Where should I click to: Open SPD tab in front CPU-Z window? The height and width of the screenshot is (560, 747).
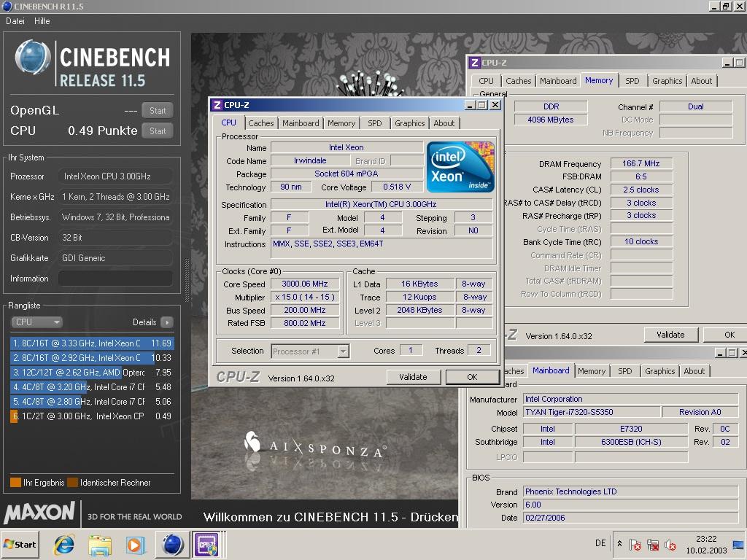(x=375, y=123)
